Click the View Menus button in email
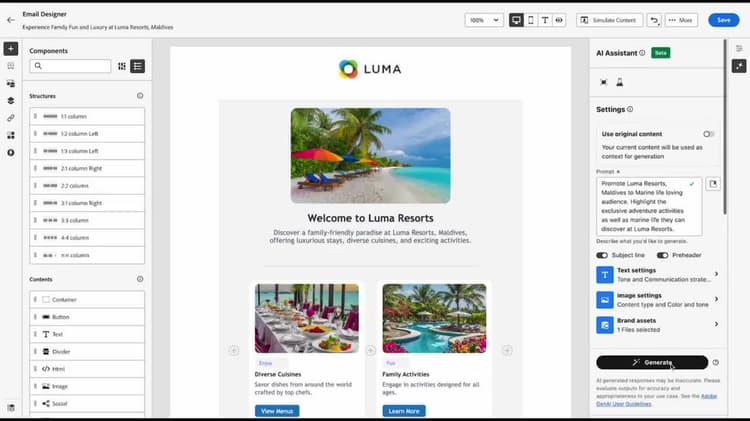This screenshot has height=421, width=750. click(277, 411)
